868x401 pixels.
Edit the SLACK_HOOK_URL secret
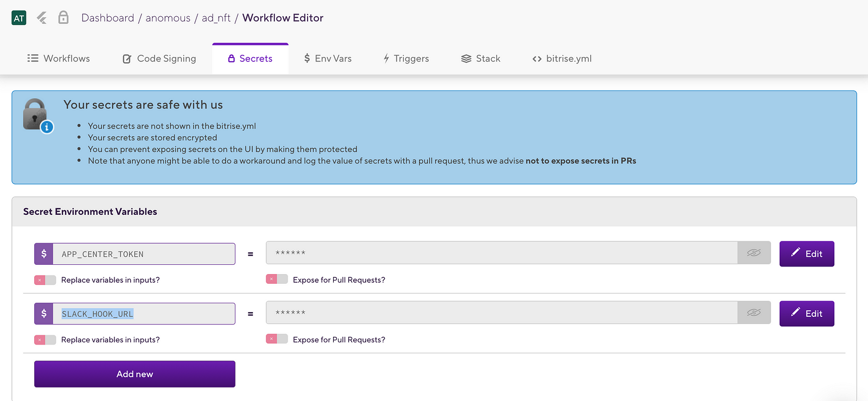pos(807,314)
